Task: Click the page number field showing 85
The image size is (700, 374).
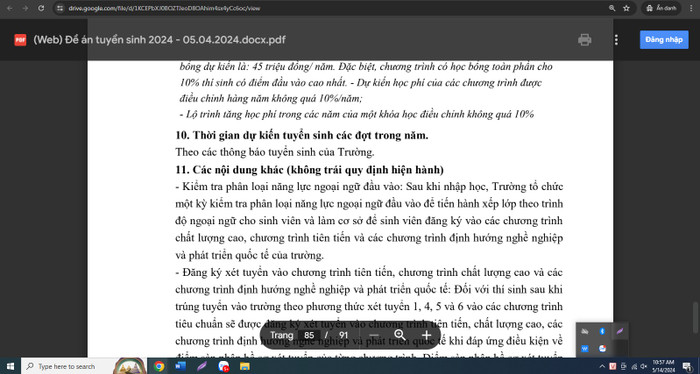Action: click(x=309, y=335)
